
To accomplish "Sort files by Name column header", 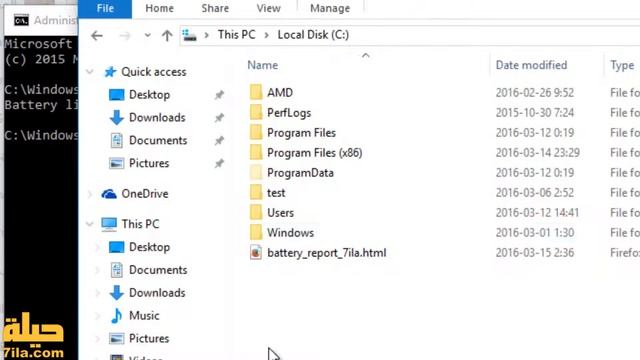I will (262, 65).
